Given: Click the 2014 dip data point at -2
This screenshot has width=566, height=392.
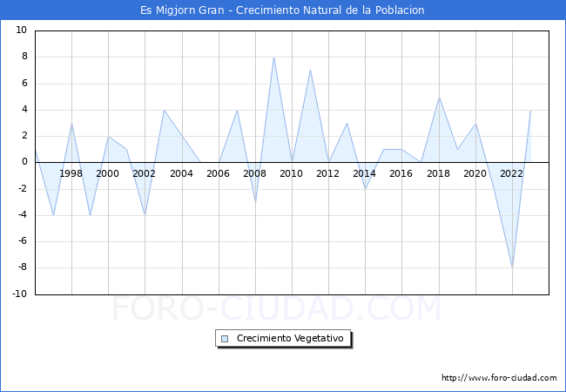Looking at the screenshot, I should pyautogui.click(x=366, y=189).
